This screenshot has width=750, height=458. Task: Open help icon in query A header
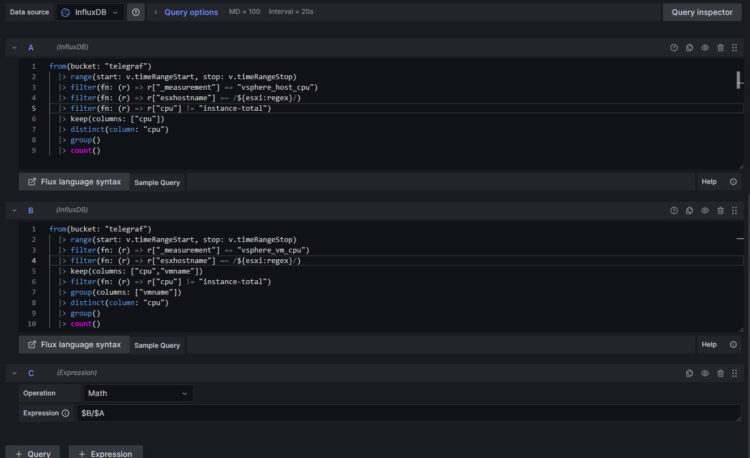pos(674,47)
